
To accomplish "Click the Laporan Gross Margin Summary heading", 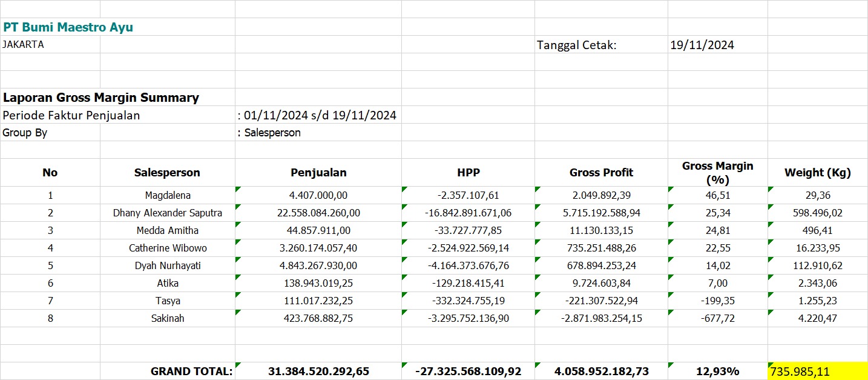I will point(101,98).
